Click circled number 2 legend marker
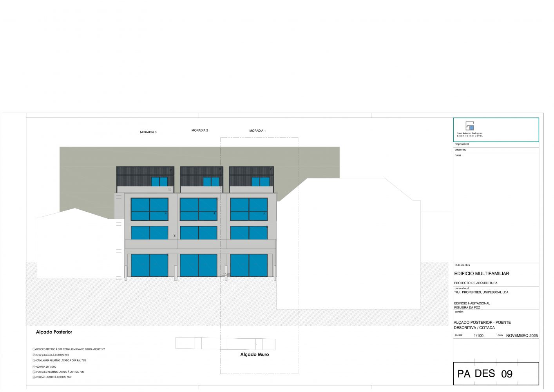 pos(34,355)
